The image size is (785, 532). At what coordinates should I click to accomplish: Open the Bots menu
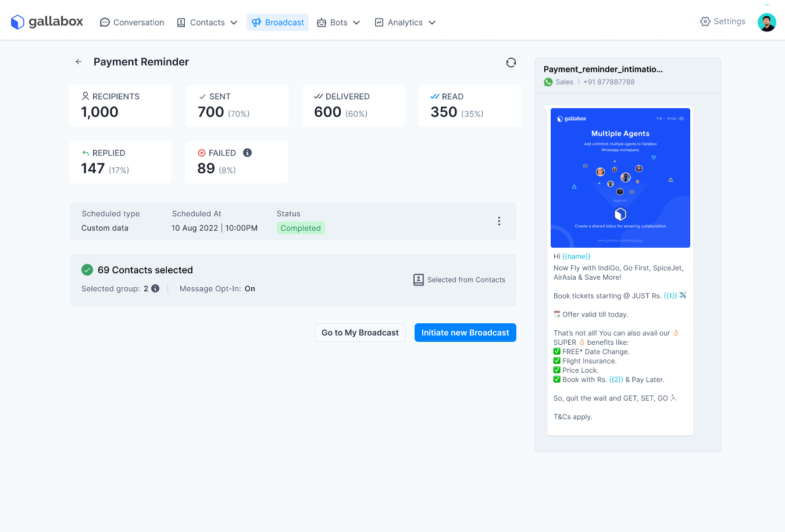[338, 23]
